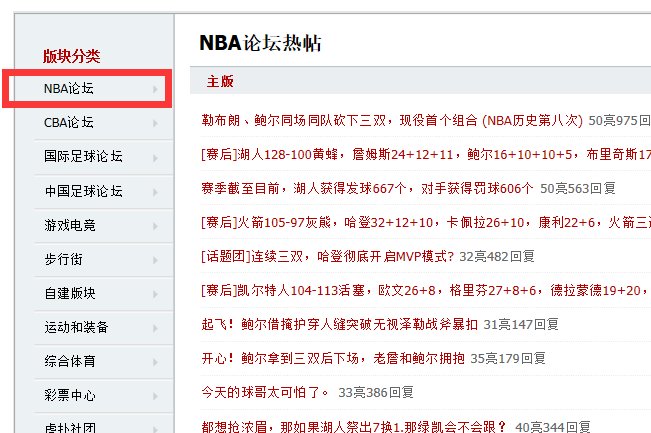Expand the arrow next to 步行街
651x433 pixels.
click(x=155, y=260)
